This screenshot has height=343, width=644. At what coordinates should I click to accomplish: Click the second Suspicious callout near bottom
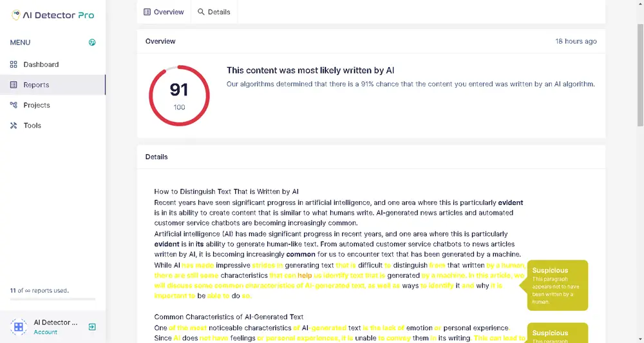(x=557, y=333)
